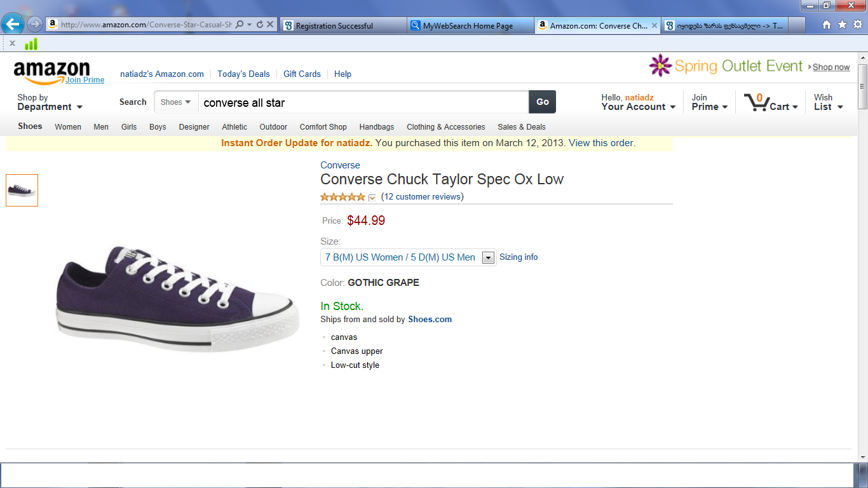Open the shoe size dropdown
This screenshot has height=488, width=868.
click(x=488, y=257)
